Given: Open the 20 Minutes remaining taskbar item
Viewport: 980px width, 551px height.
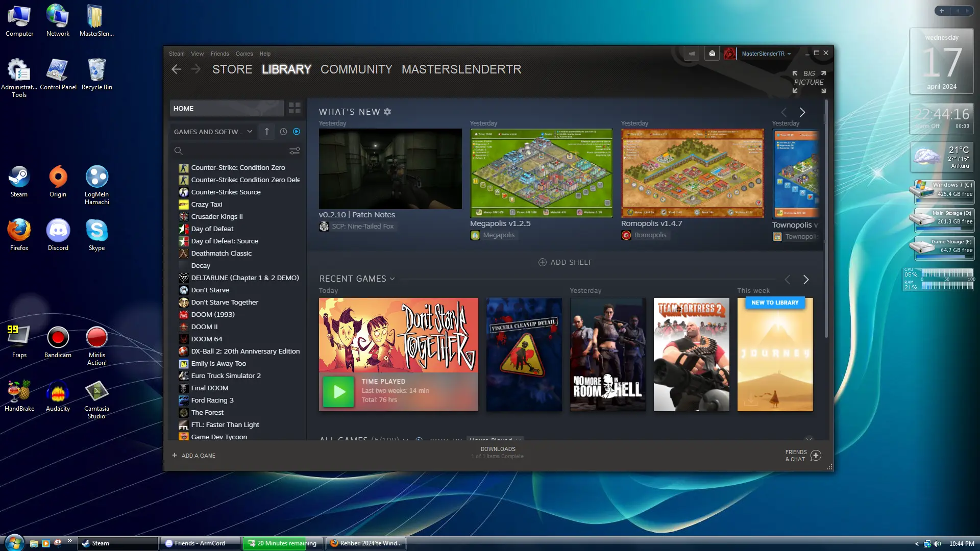Looking at the screenshot, I should pos(282,543).
